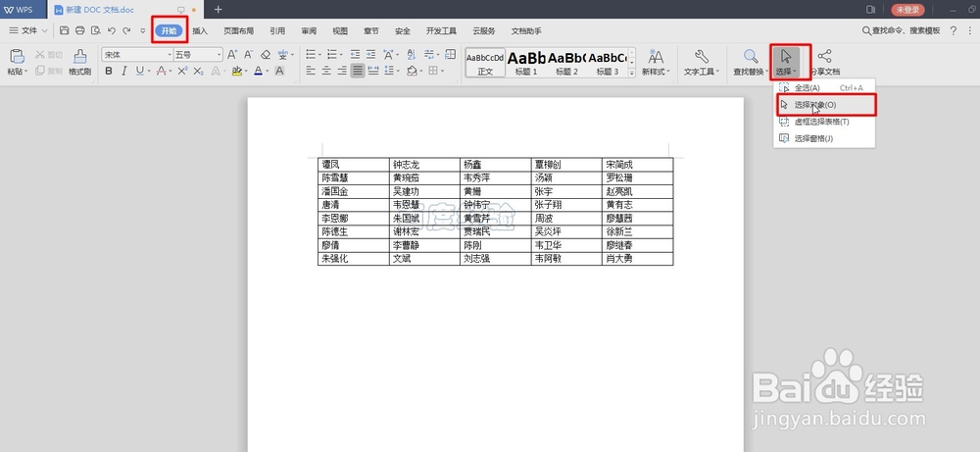980x452 pixels.
Task: Expand the styles gallery more arrow
Action: coord(632,73)
